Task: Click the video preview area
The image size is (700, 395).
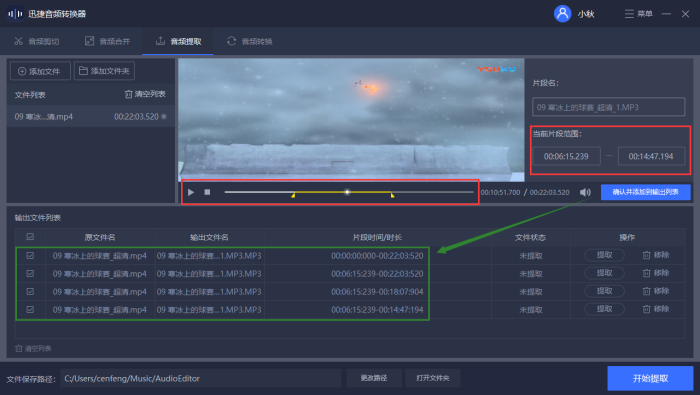Action: point(351,120)
